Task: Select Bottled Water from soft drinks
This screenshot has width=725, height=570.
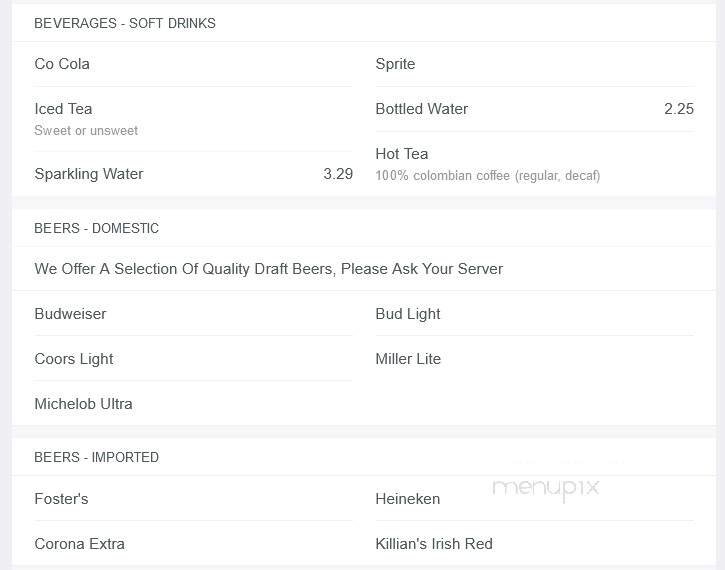Action: tap(421, 109)
